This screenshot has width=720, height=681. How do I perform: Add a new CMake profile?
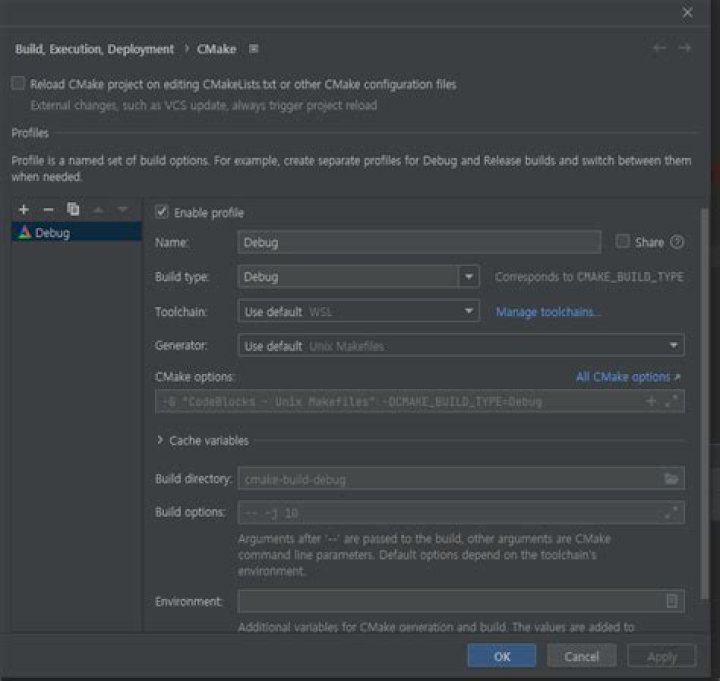pos(24,210)
